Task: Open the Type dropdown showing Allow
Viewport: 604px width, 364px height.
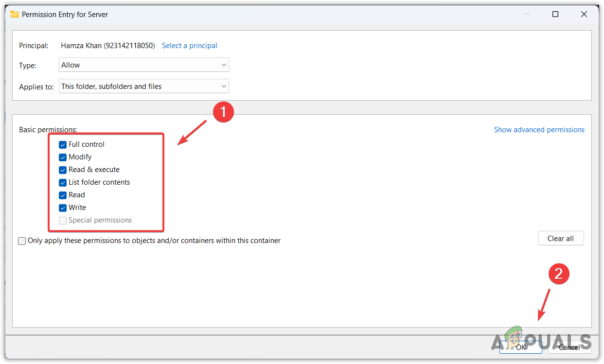Action: click(143, 65)
